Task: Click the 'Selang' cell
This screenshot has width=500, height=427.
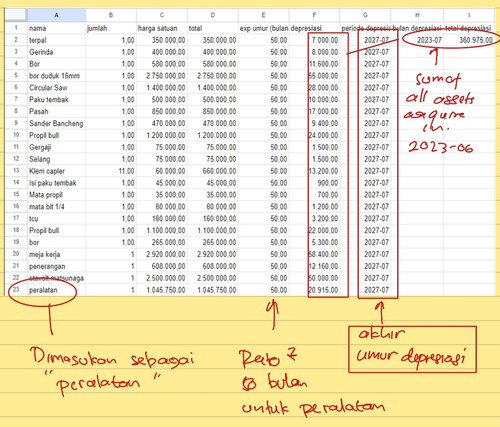Action: point(56,159)
